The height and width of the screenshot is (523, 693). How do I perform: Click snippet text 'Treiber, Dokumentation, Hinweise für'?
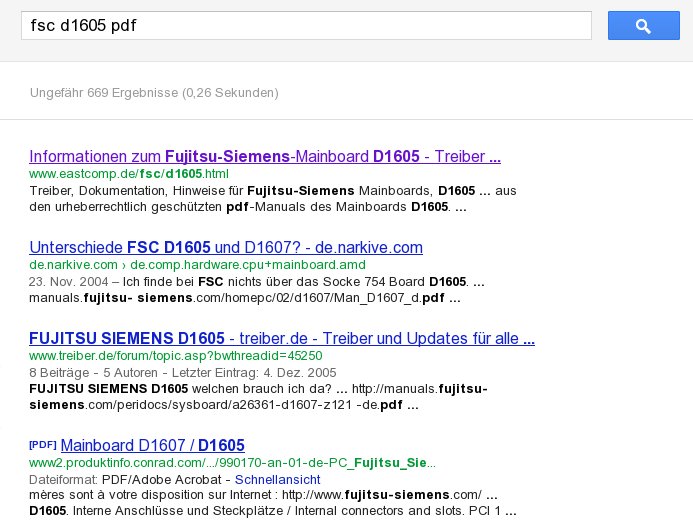136,191
